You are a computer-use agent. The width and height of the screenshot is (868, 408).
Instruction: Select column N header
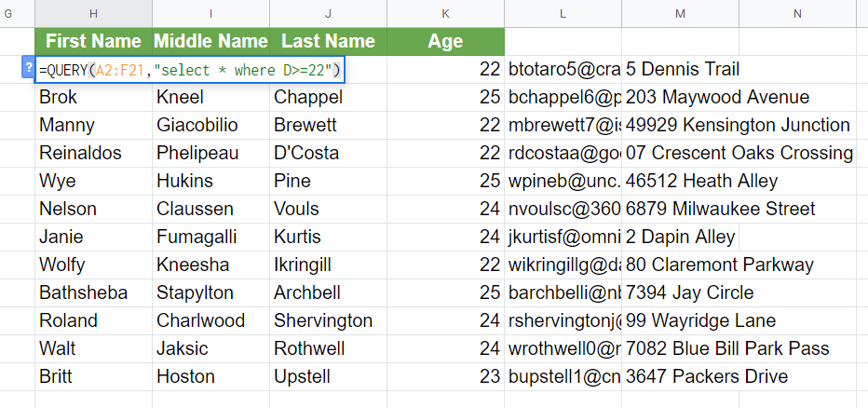798,13
